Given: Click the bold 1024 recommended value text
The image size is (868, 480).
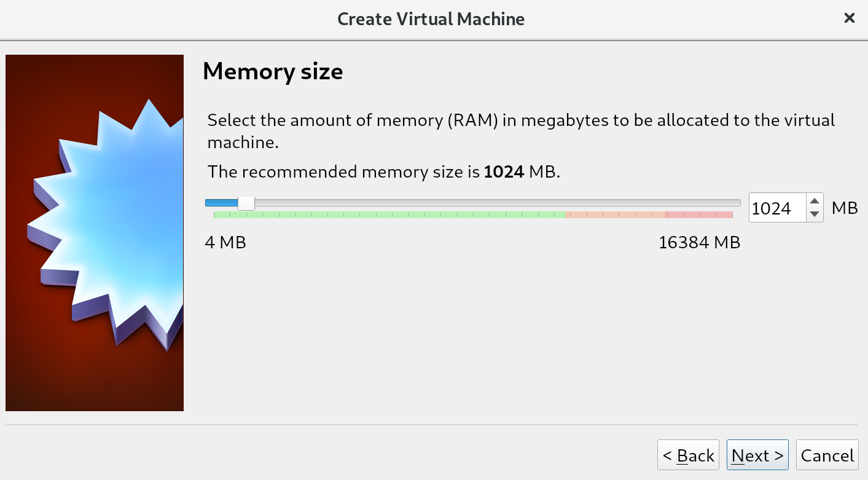Looking at the screenshot, I should pyautogui.click(x=504, y=171).
